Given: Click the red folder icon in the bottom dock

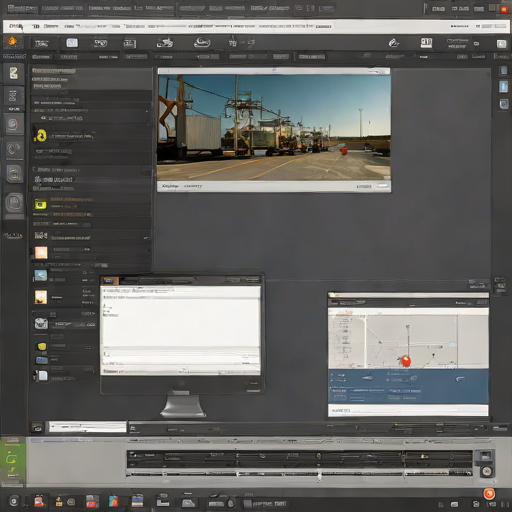Looking at the screenshot, I should pyautogui.click(x=92, y=501).
